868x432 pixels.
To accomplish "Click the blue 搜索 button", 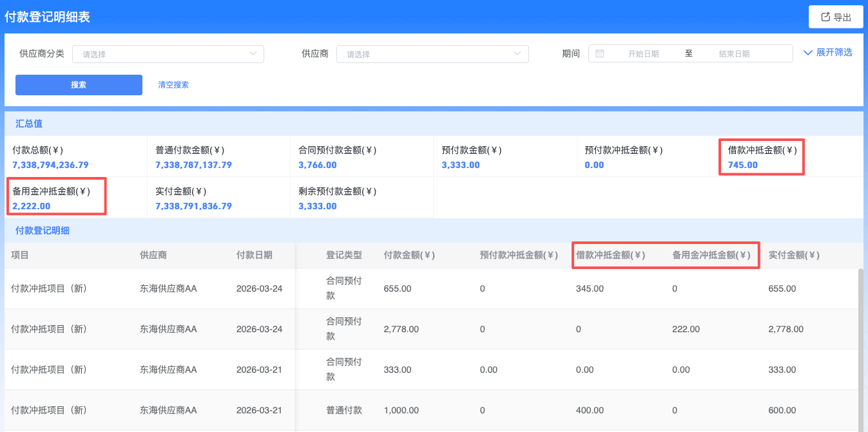I will (x=79, y=85).
